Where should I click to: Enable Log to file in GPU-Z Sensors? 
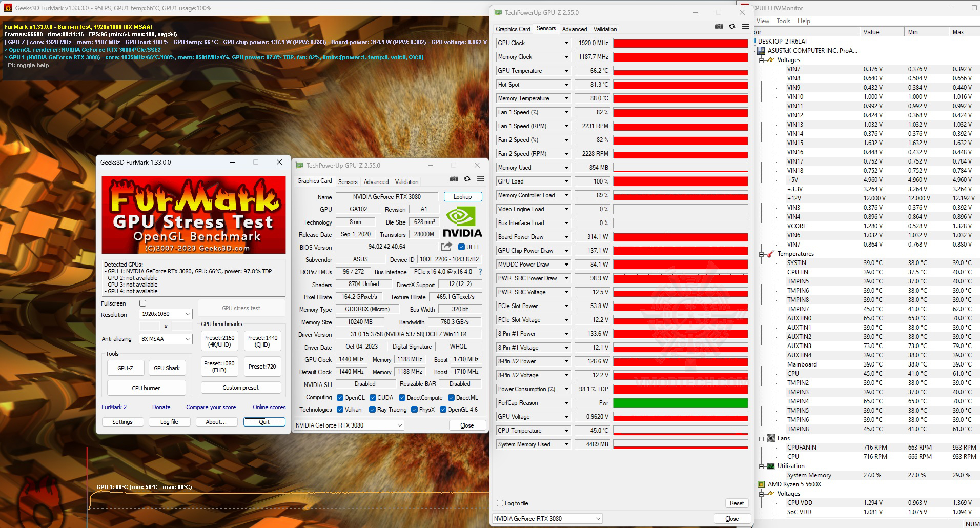click(x=500, y=503)
